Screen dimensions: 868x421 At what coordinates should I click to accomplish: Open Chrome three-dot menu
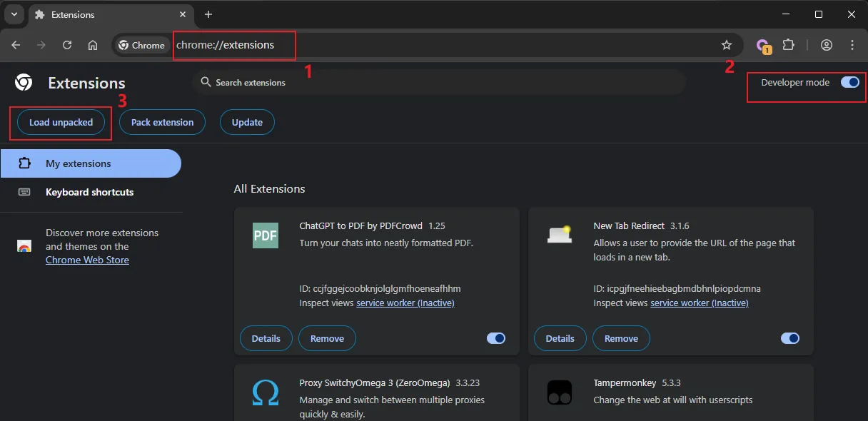(x=852, y=45)
